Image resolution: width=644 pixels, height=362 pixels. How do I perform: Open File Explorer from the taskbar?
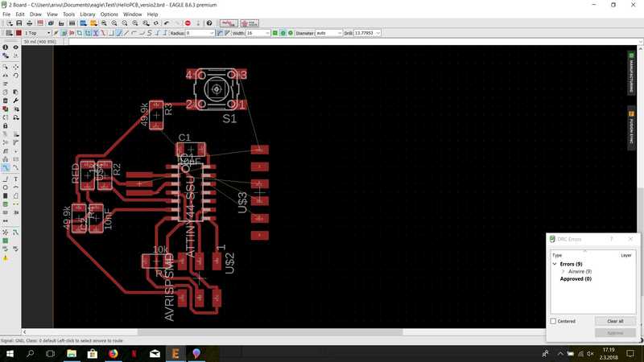click(72, 354)
